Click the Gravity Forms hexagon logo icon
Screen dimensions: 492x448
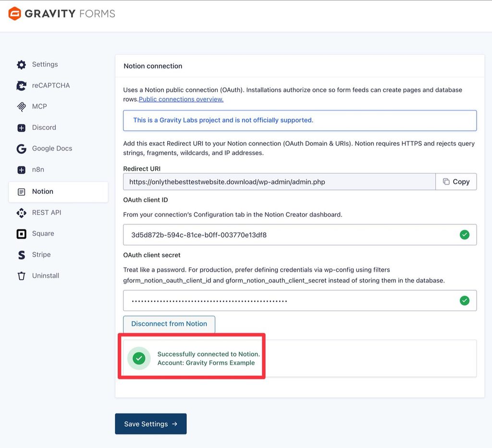[x=14, y=13]
